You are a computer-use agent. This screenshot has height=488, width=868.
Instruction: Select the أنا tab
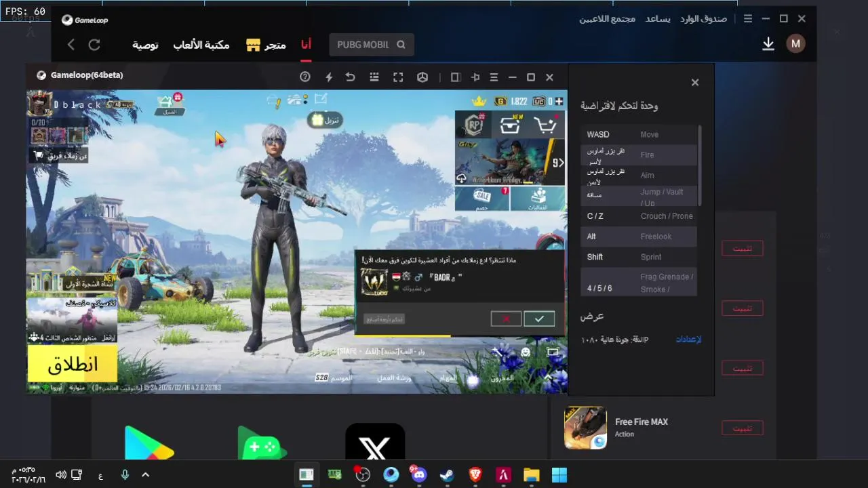(x=307, y=45)
